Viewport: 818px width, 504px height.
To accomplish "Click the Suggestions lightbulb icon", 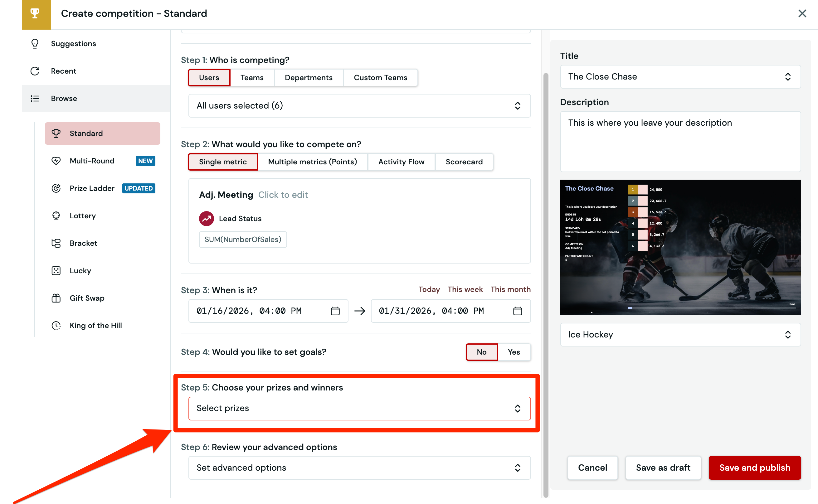I will (35, 44).
